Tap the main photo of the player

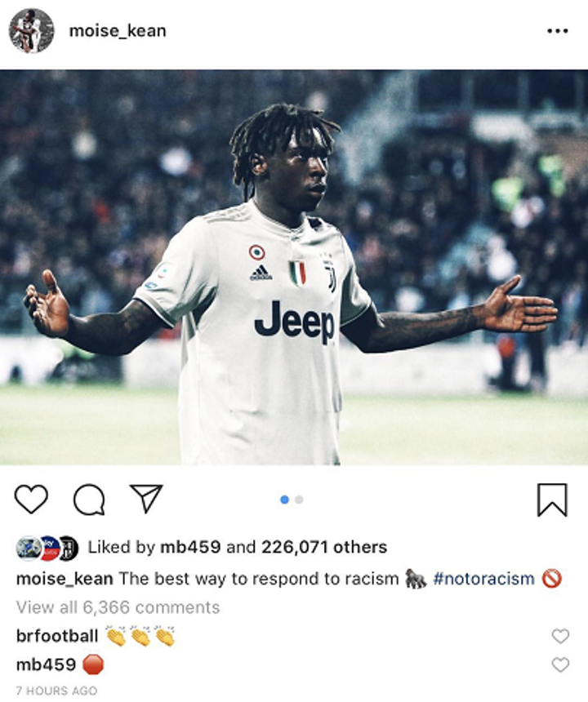pos(294,267)
